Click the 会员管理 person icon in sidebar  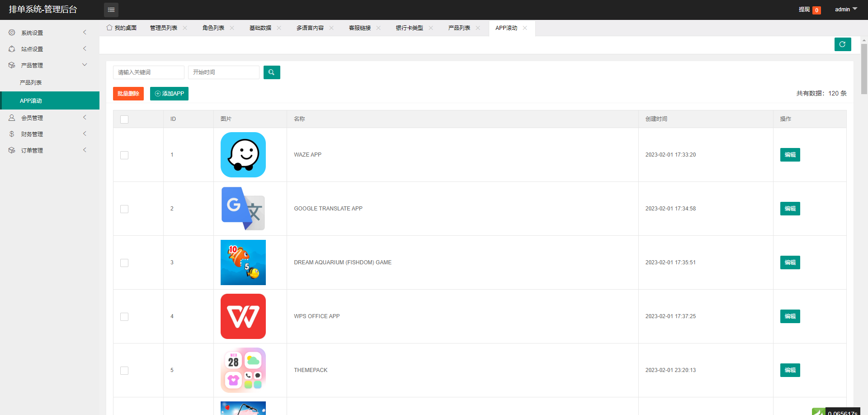pyautogui.click(x=12, y=118)
